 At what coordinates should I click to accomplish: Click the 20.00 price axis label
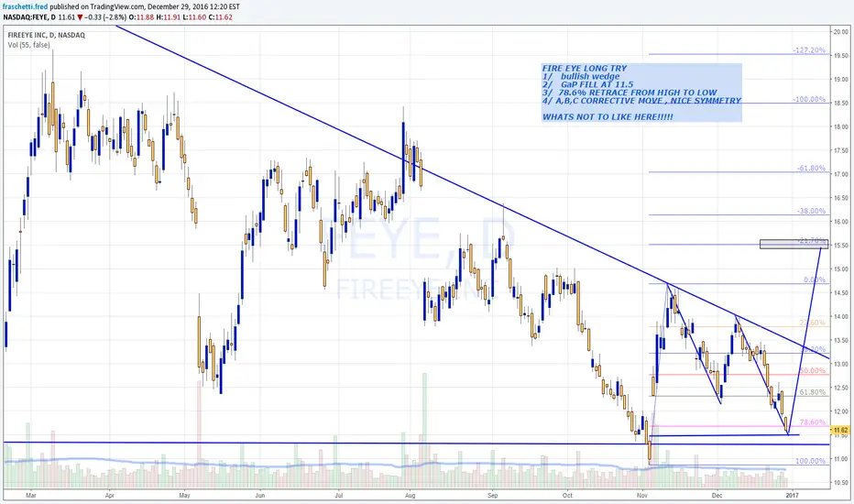pyautogui.click(x=841, y=31)
